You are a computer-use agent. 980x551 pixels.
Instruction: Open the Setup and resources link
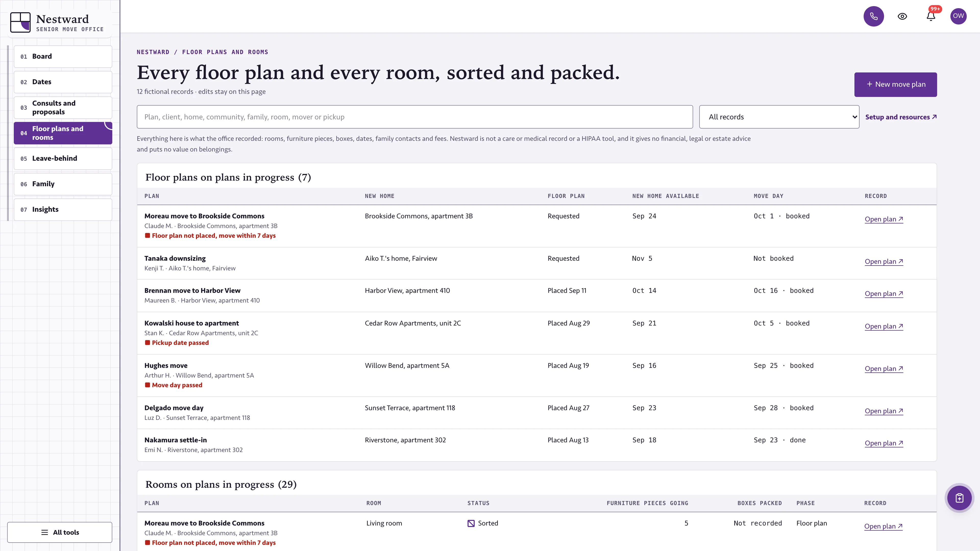click(901, 117)
